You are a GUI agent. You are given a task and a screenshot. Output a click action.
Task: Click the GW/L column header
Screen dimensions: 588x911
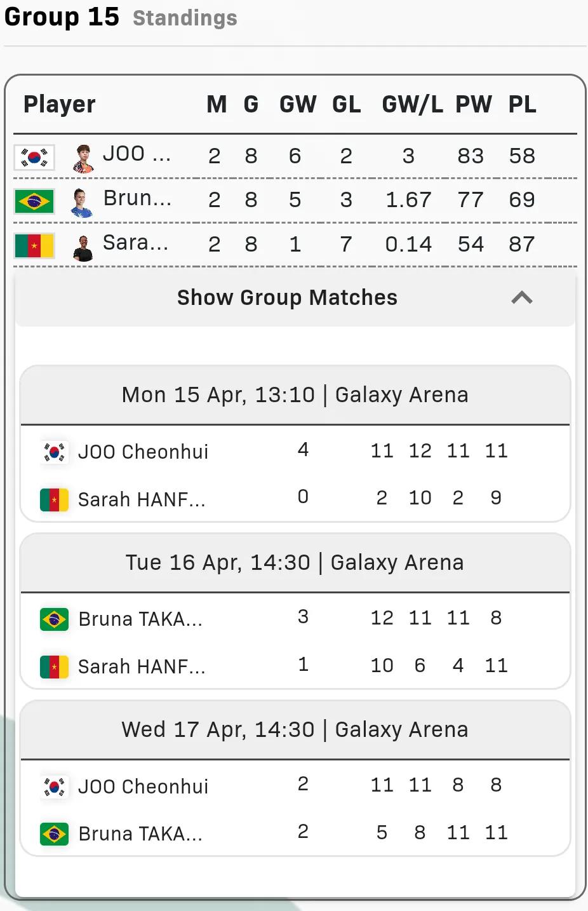pos(412,104)
